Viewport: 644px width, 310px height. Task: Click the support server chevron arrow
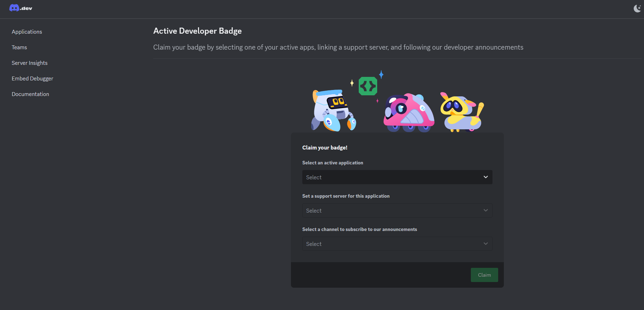485,210
